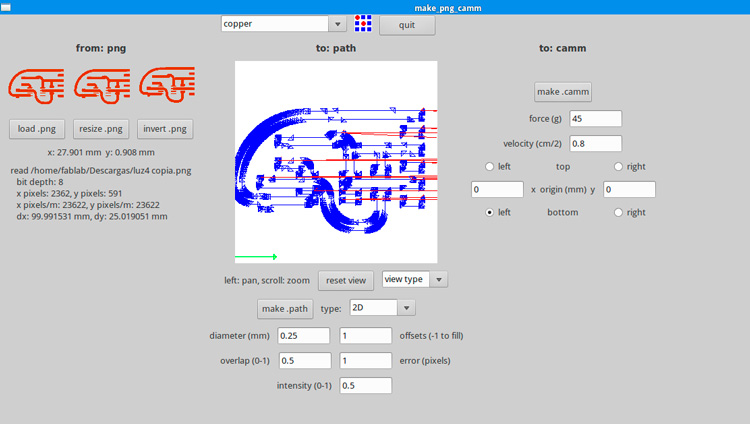This screenshot has height=424, width=750.
Task: Click the third red circuit thumbnail
Action: pyautogui.click(x=167, y=85)
